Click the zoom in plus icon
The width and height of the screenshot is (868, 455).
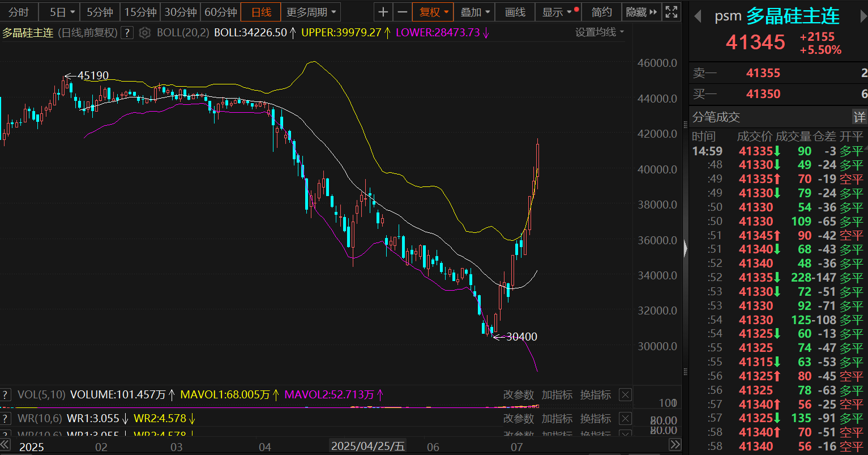coord(383,12)
